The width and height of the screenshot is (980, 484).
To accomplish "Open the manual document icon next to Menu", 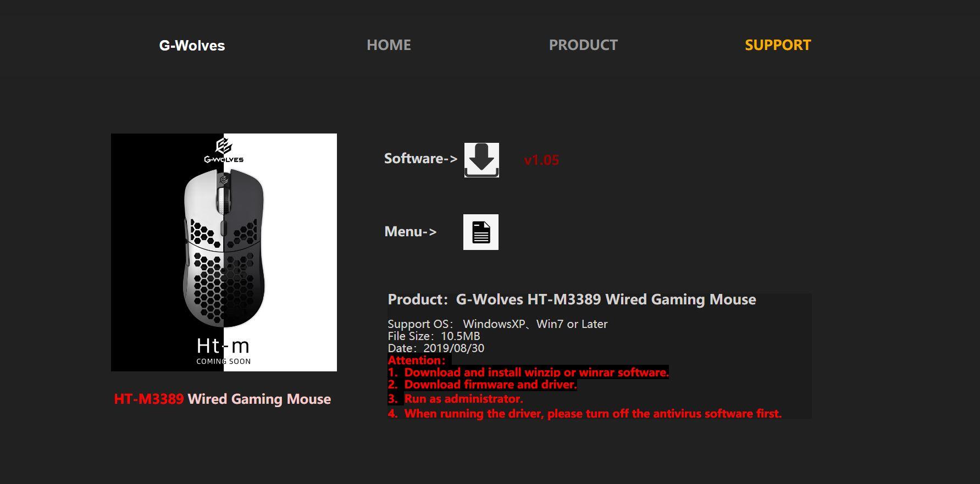I will pyautogui.click(x=481, y=232).
